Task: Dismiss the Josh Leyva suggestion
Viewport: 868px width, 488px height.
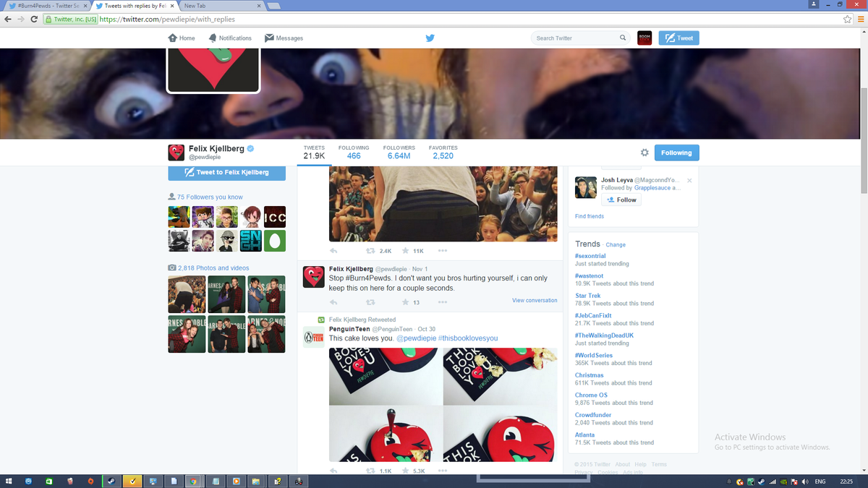Action: point(689,180)
